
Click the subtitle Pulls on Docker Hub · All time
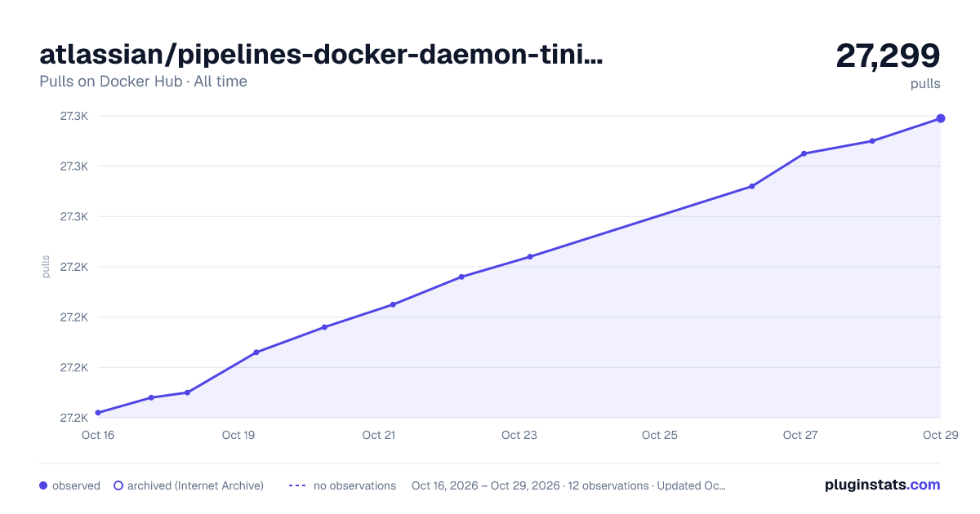[143, 82]
